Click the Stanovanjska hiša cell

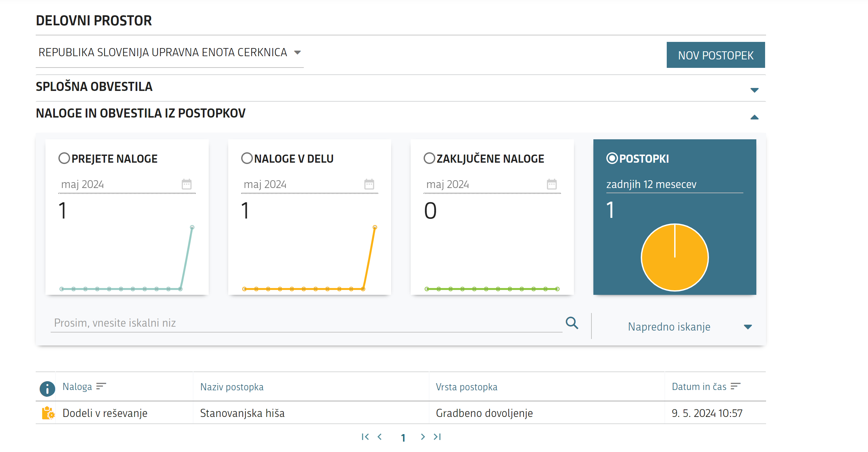(242, 413)
